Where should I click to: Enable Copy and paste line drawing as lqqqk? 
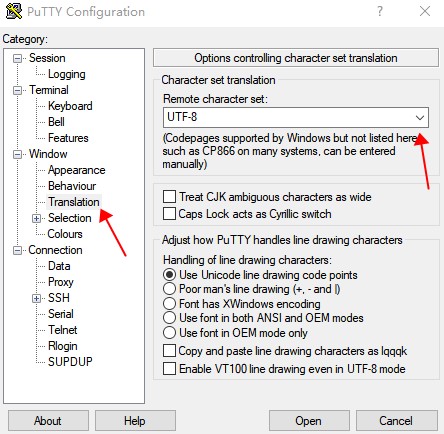[169, 351]
